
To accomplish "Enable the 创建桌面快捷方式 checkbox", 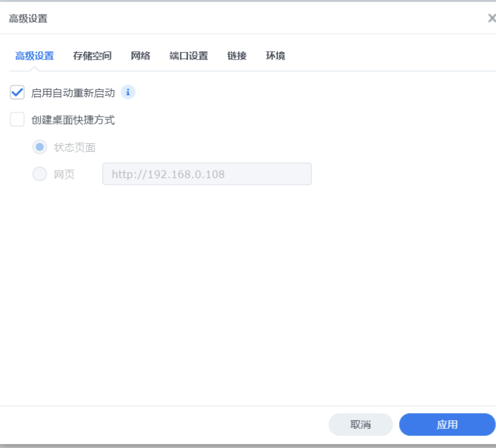I will pos(18,119).
